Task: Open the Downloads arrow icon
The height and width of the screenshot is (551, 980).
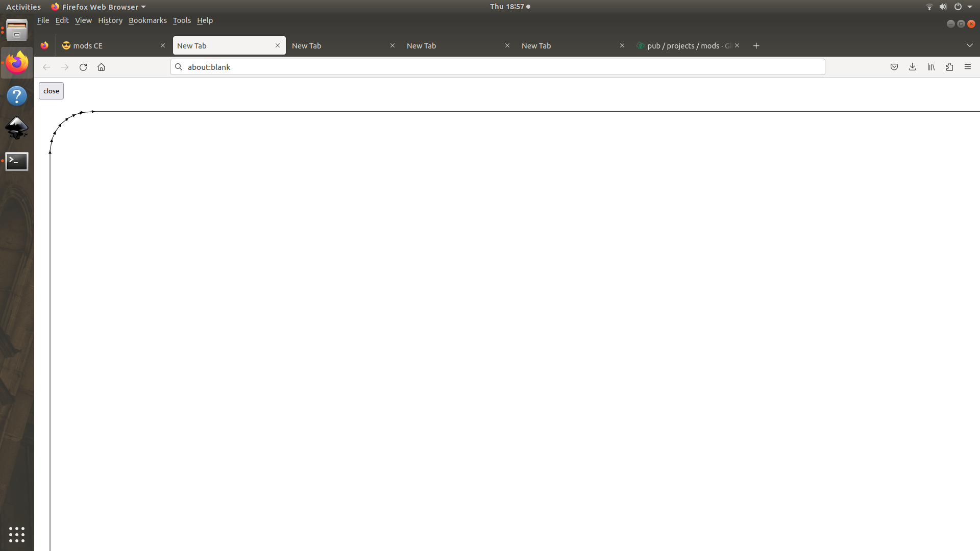Action: 912,67
